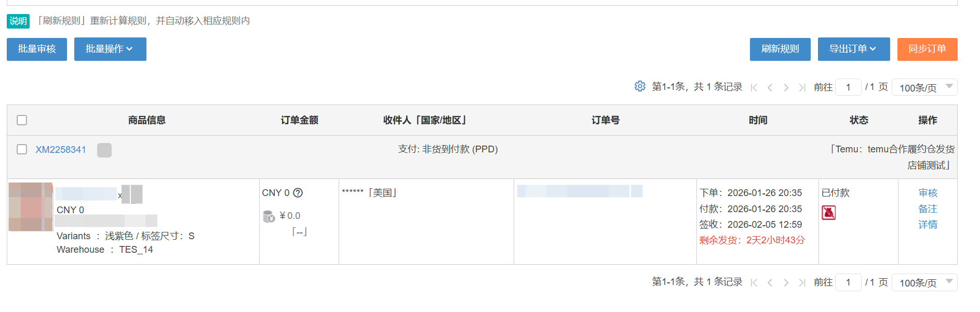Open column settings gear above the table
Screen dimensions: 980x312
coord(640,86)
